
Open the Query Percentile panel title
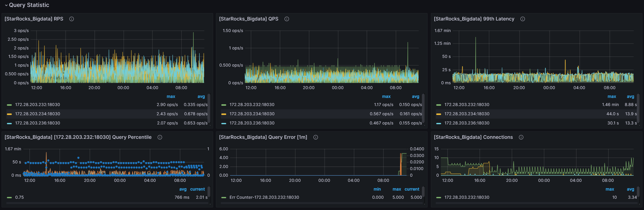click(x=78, y=137)
